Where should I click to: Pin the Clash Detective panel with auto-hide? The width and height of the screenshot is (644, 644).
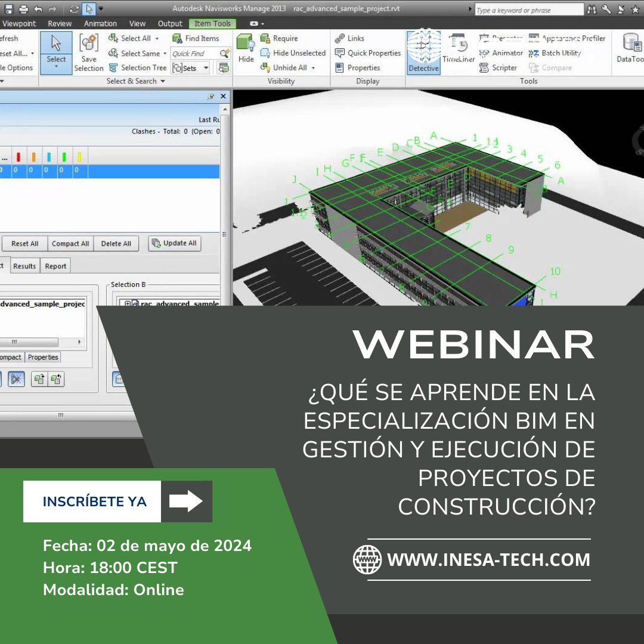pos(211,96)
